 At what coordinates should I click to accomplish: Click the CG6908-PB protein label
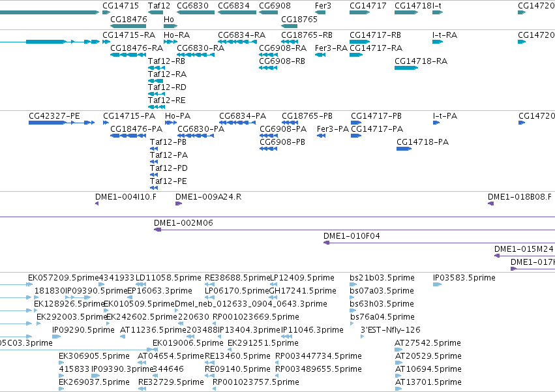click(x=282, y=142)
